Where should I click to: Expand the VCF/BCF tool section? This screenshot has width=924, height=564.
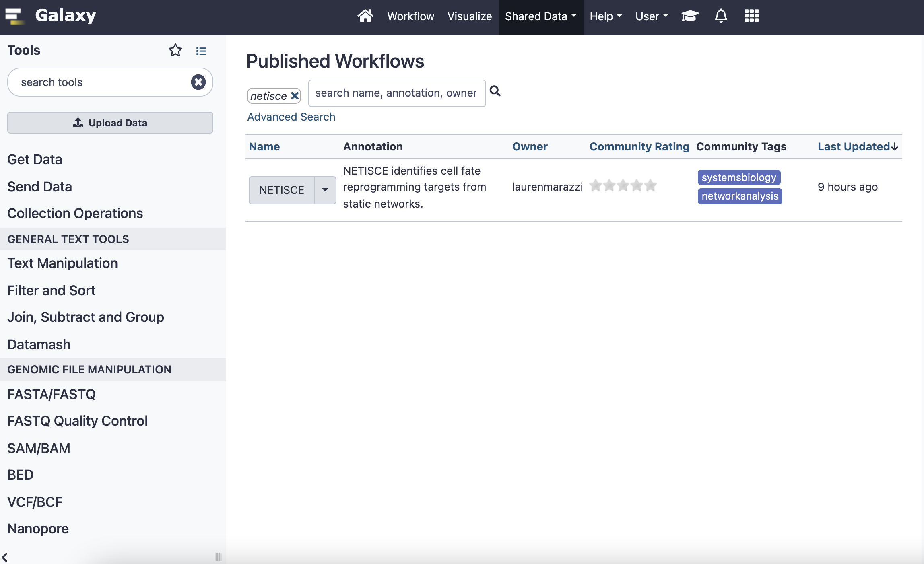pos(35,502)
